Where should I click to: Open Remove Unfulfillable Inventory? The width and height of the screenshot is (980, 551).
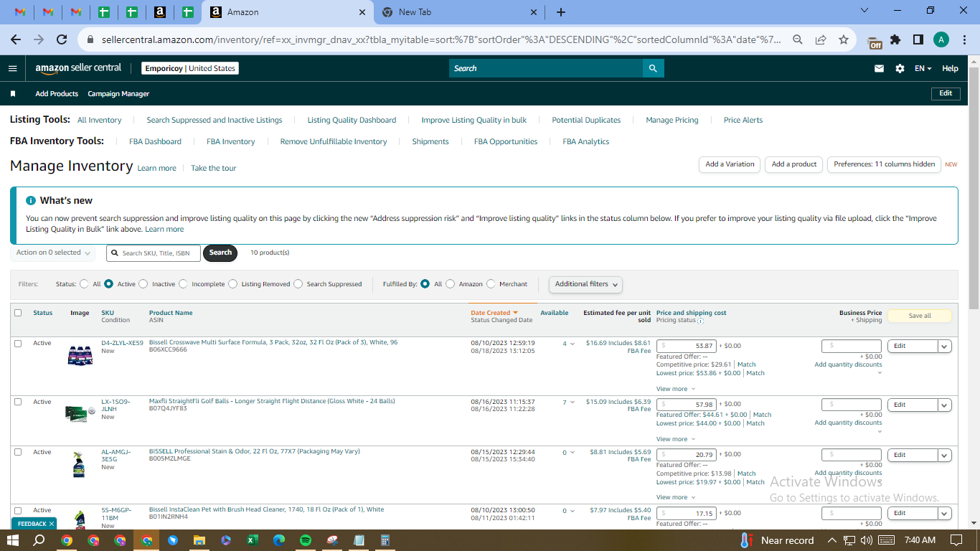(x=334, y=141)
